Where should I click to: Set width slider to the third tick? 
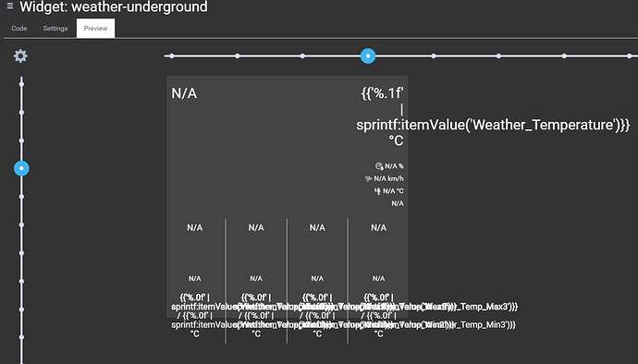coord(302,55)
